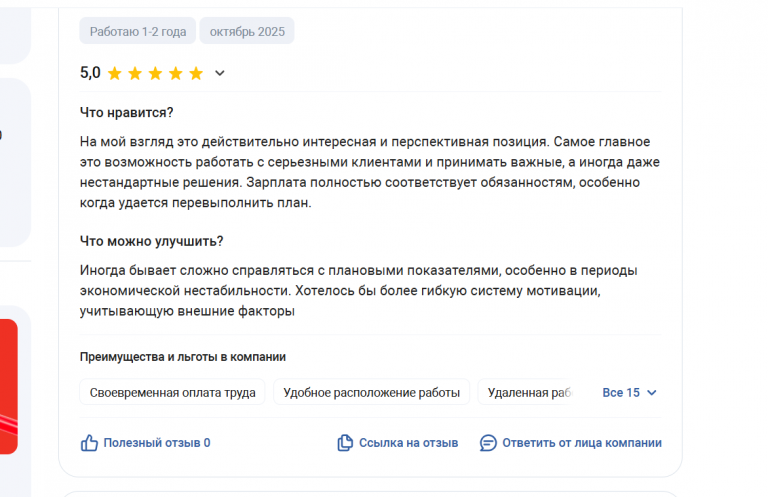This screenshot has width=768, height=497.
Task: Click the copy icon for review link
Action: (345, 442)
